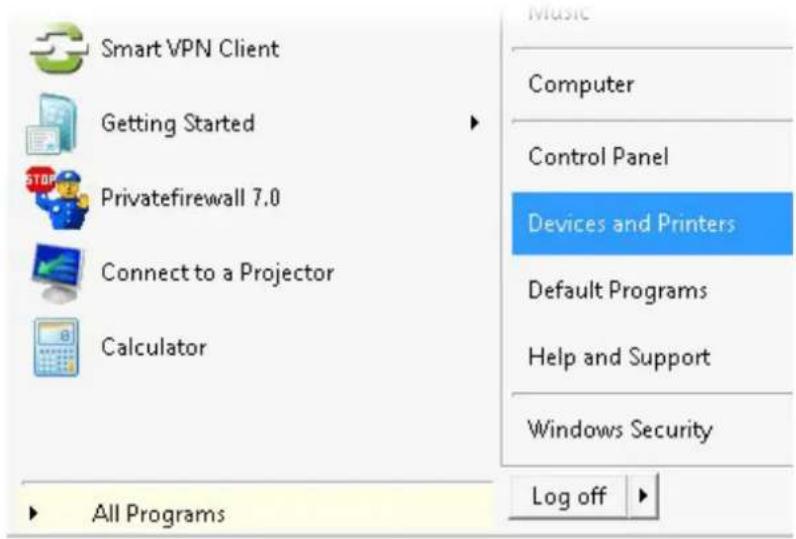Open the Calculator icon
Viewport: 796px width, 539px height.
[x=56, y=348]
